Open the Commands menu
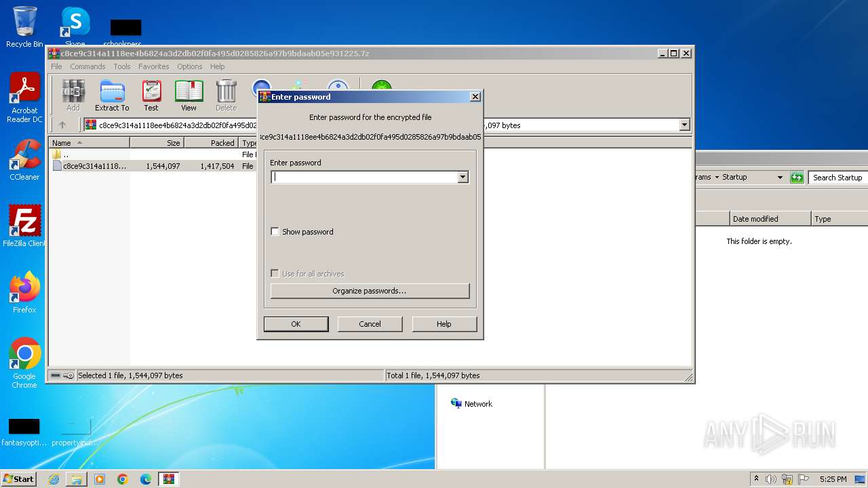Viewport: 868px width, 488px height. tap(87, 66)
